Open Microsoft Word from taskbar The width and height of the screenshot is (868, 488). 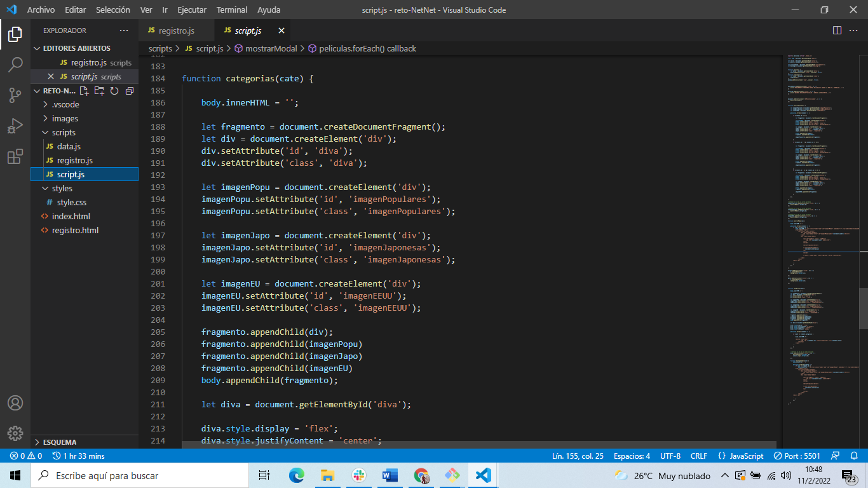click(390, 475)
